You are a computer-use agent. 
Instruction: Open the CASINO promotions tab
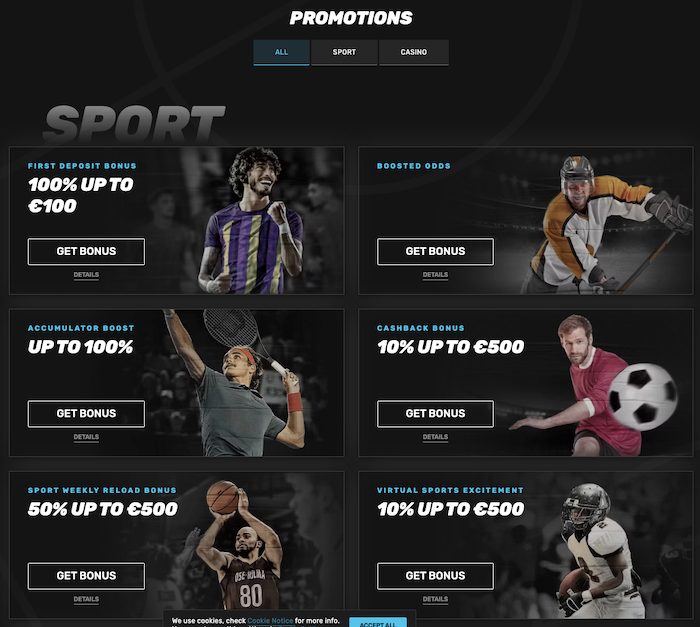[413, 52]
